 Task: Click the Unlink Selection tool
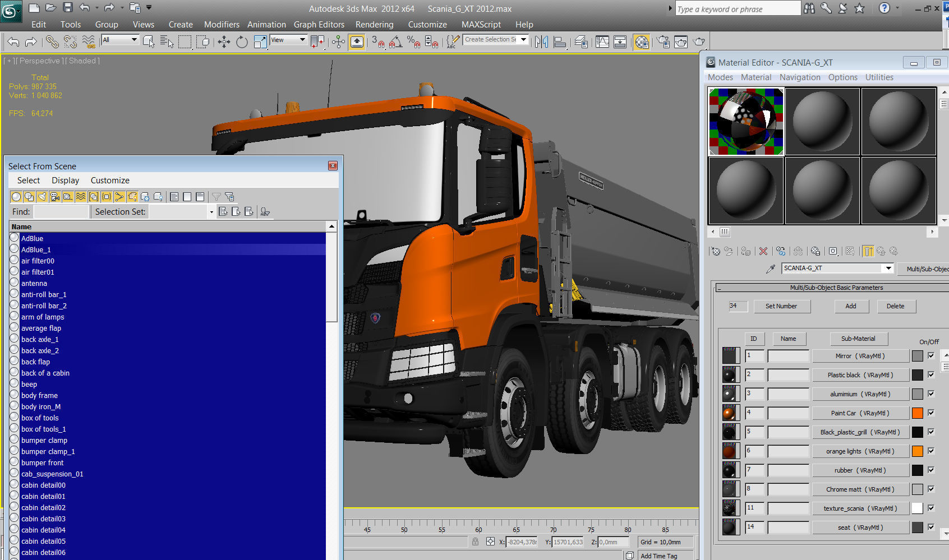pyautogui.click(x=70, y=41)
